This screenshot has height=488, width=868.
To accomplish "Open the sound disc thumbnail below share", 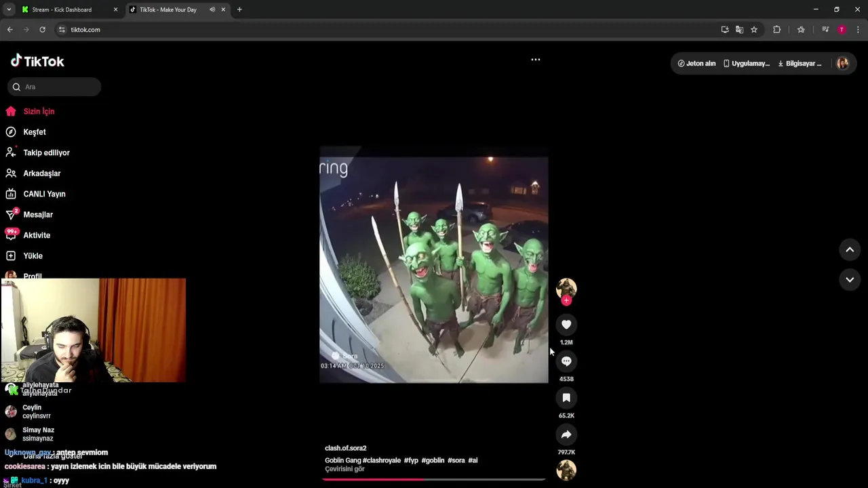I will point(566,470).
